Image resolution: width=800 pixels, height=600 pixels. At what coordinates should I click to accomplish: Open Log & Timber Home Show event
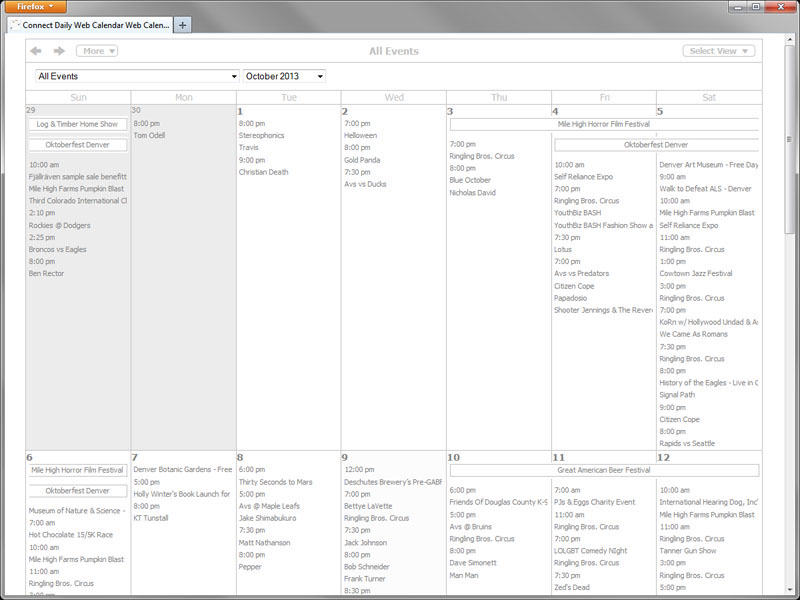click(78, 124)
